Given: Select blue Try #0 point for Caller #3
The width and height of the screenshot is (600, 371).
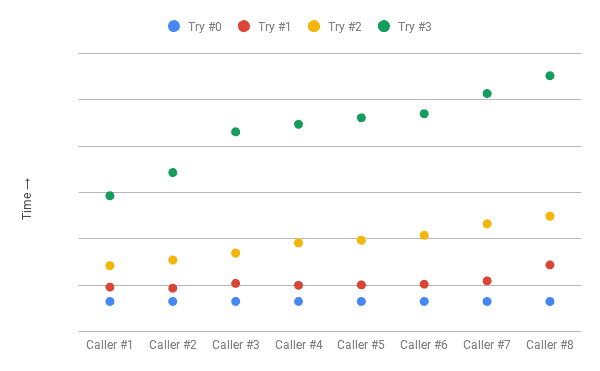Looking at the screenshot, I should (x=235, y=301).
